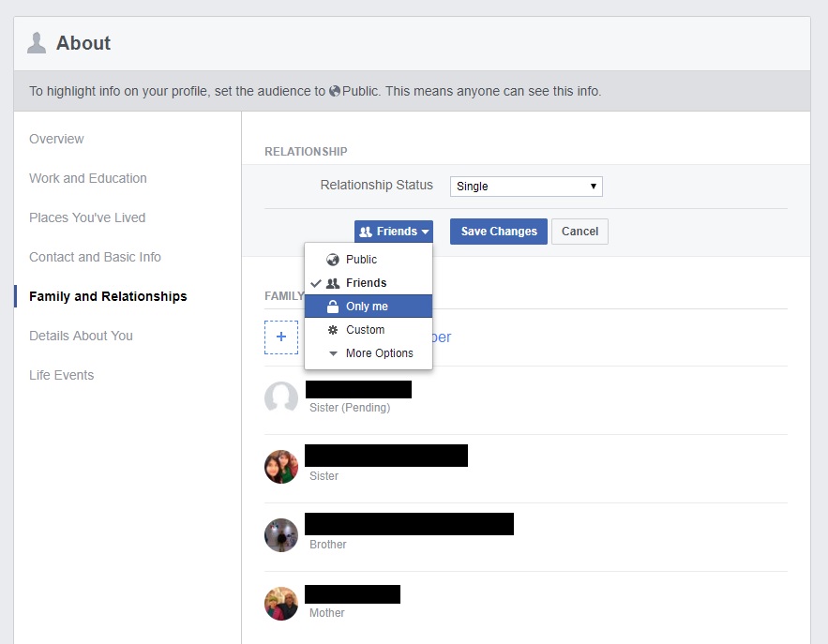
Task: Click the globe icon in Public menu option
Action: (333, 260)
